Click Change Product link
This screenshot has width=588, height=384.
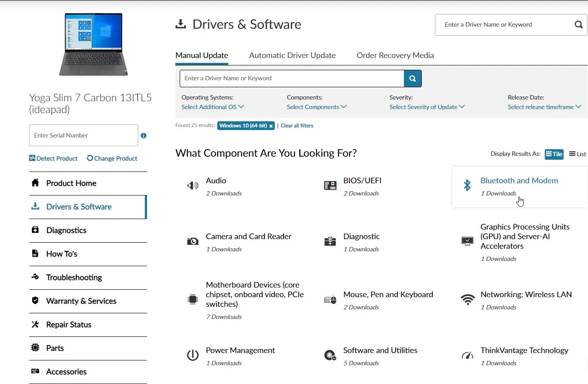[x=112, y=158]
